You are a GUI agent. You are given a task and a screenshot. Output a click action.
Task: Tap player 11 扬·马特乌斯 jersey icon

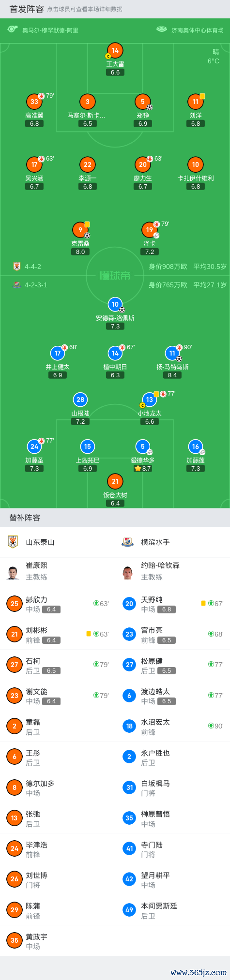(172, 353)
